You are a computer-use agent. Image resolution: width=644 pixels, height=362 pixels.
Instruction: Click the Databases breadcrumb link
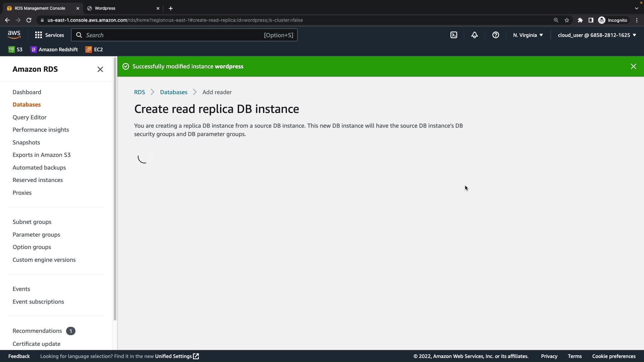(x=173, y=92)
